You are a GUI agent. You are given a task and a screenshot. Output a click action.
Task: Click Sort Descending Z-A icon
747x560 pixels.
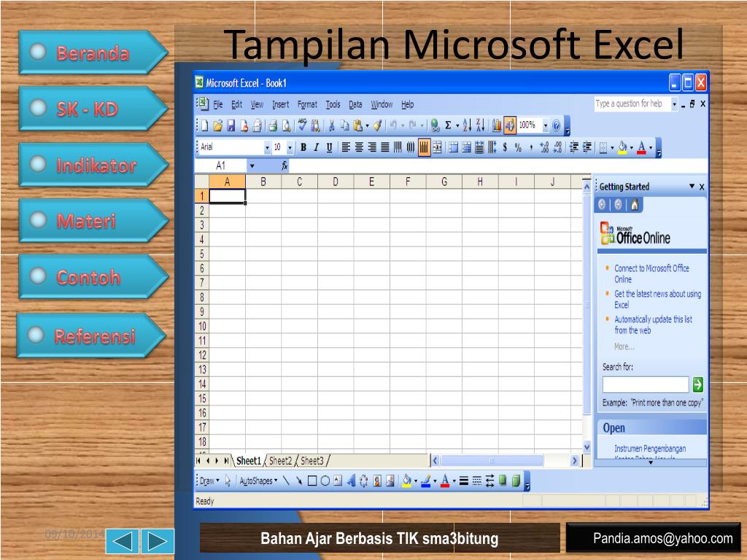coord(480,125)
